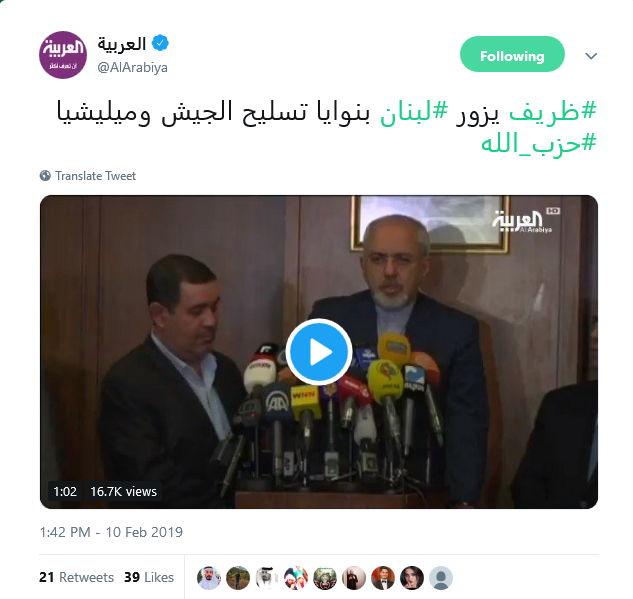
Task: View the 21 Retweets list
Action: pos(76,577)
